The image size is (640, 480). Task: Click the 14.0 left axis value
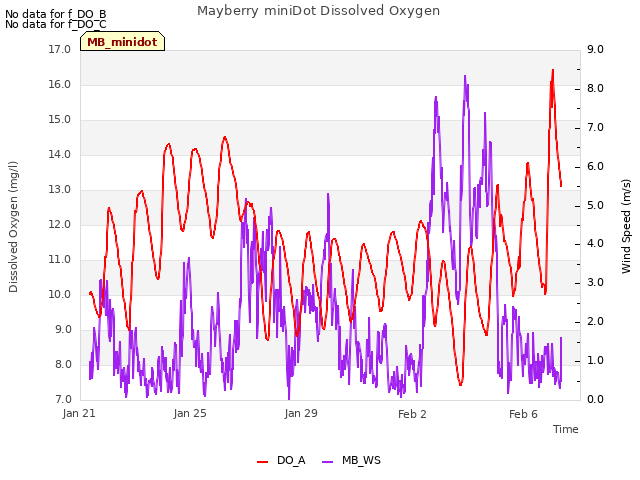coord(60,155)
